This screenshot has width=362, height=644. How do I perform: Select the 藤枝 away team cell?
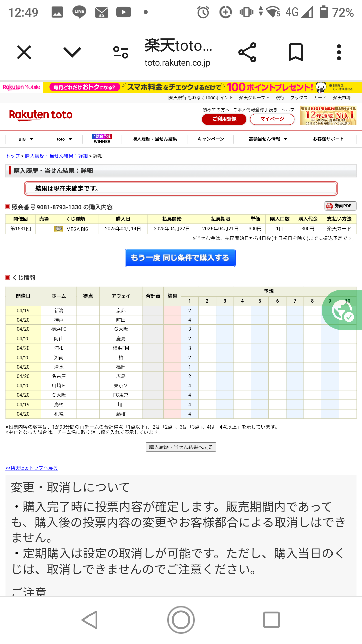pyautogui.click(x=121, y=414)
